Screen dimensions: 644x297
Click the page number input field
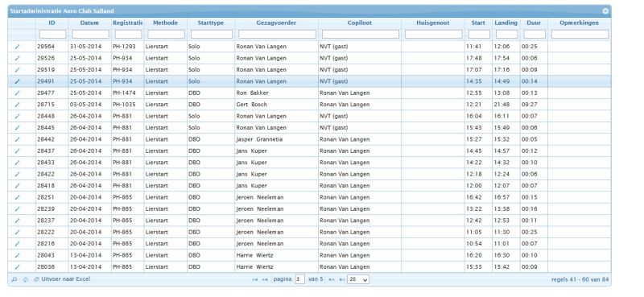pos(299,279)
